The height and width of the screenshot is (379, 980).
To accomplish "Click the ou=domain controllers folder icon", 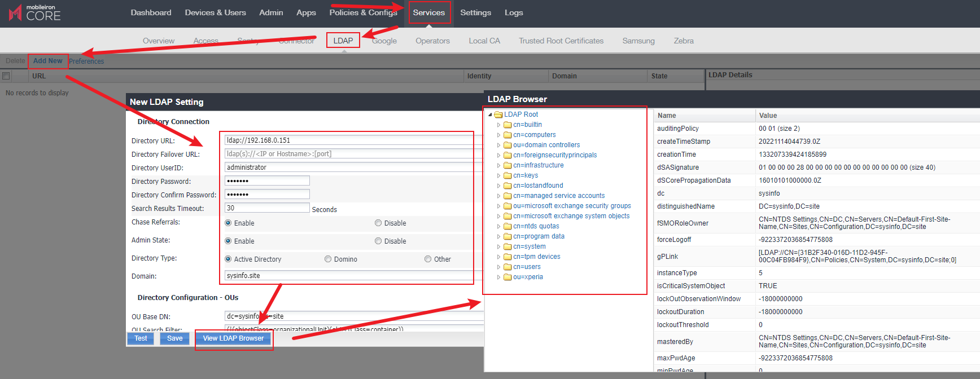I will click(508, 145).
